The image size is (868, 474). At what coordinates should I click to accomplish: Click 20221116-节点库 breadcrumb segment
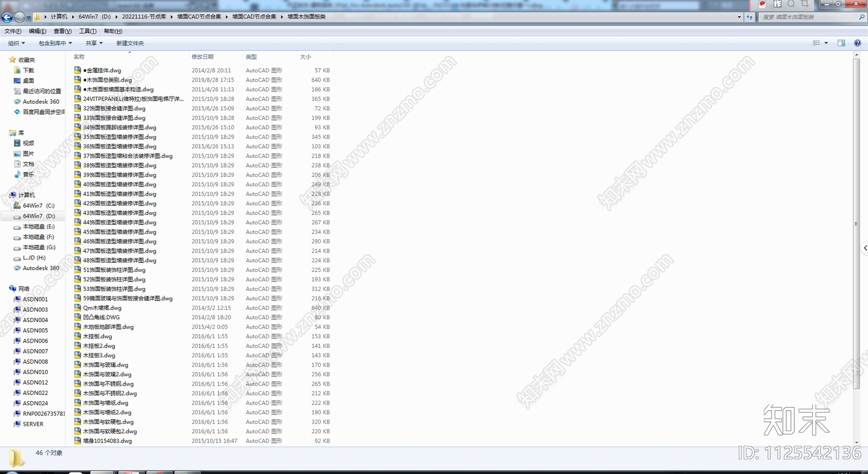pos(144,17)
